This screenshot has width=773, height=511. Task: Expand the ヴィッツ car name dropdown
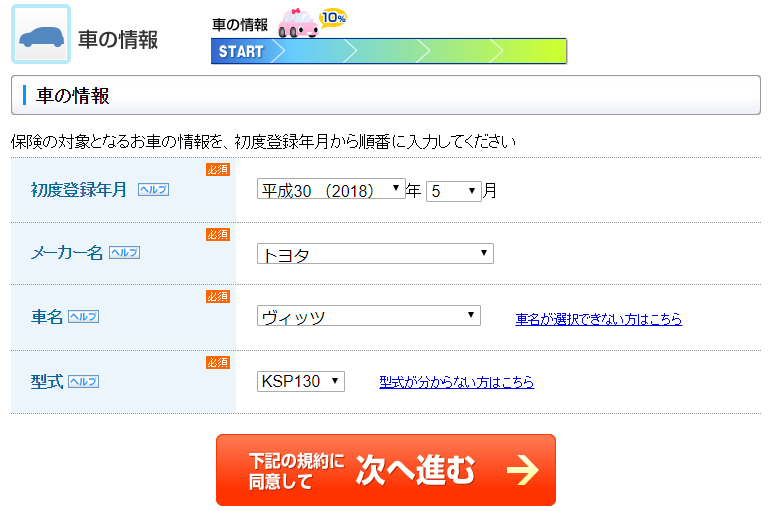(368, 316)
